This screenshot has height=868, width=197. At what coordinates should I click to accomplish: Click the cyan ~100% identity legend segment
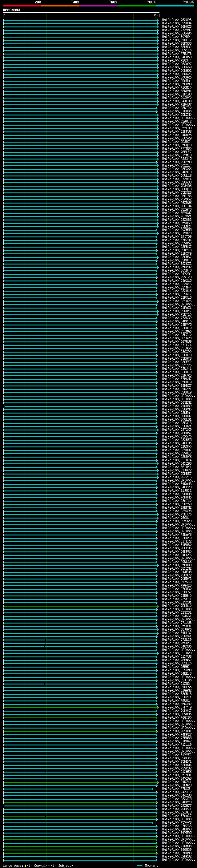click(x=175, y=6)
